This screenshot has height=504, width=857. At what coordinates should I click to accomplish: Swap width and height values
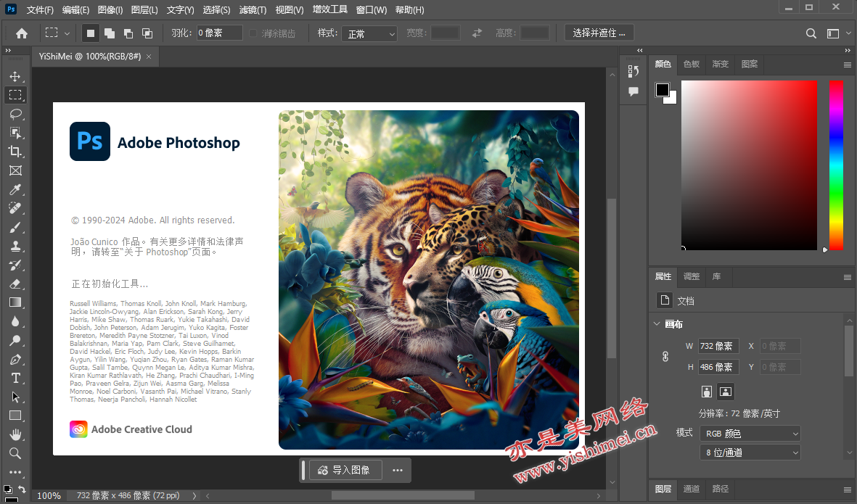tap(477, 33)
